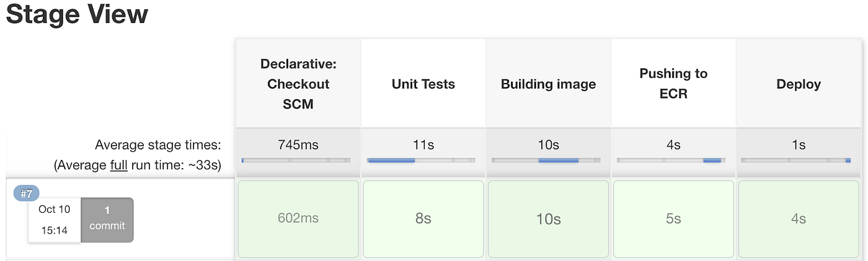Viewport: 868px width, 261px height.
Task: Select the Unit Tests column header
Action: (x=423, y=84)
